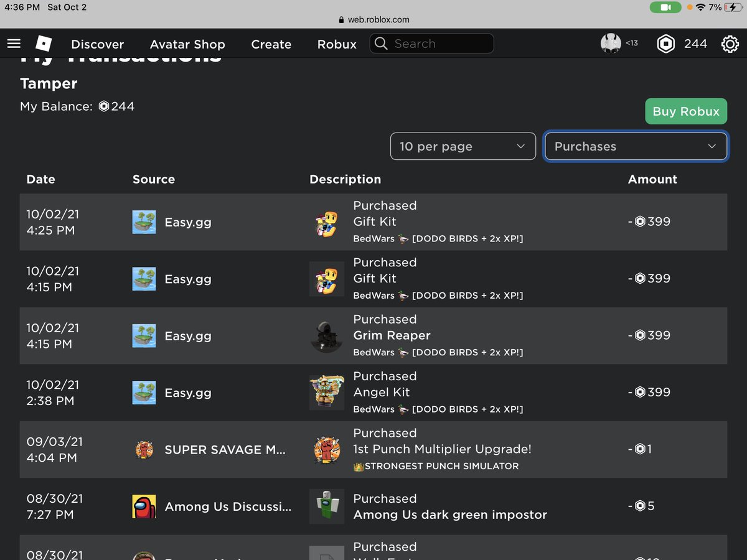Click the Robux coin icon in header
The image size is (747, 560).
[x=666, y=44]
